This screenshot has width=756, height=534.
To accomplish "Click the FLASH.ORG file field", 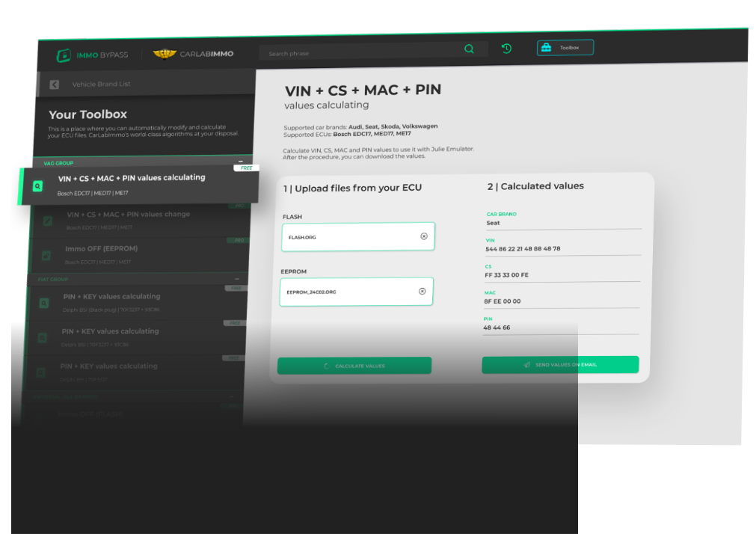I will click(357, 237).
